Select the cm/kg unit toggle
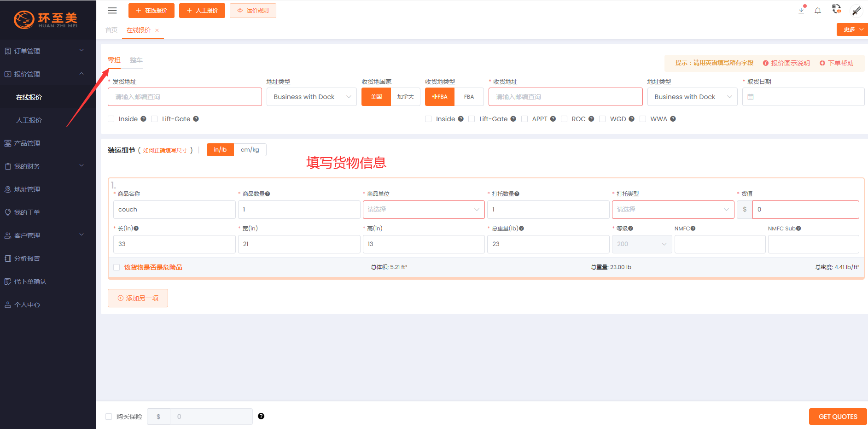The width and height of the screenshot is (868, 429). [x=250, y=150]
